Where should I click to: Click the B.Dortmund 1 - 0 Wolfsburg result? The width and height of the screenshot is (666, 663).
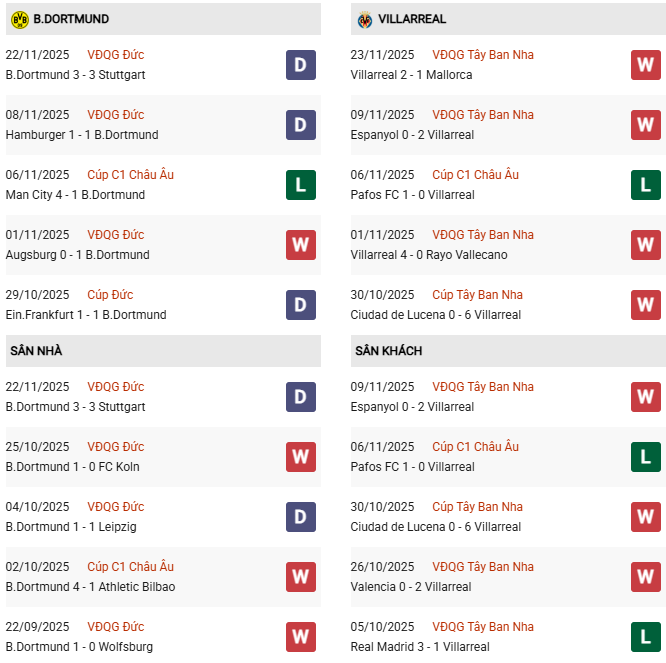click(79, 647)
